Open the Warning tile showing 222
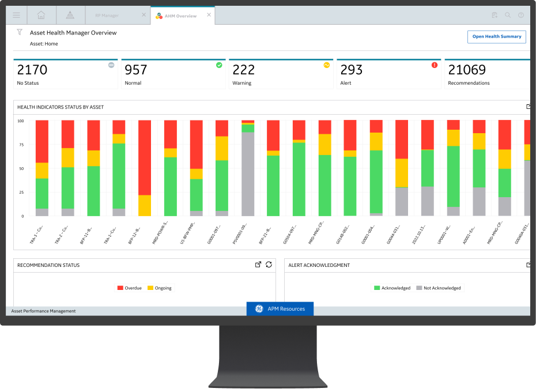 tap(281, 74)
